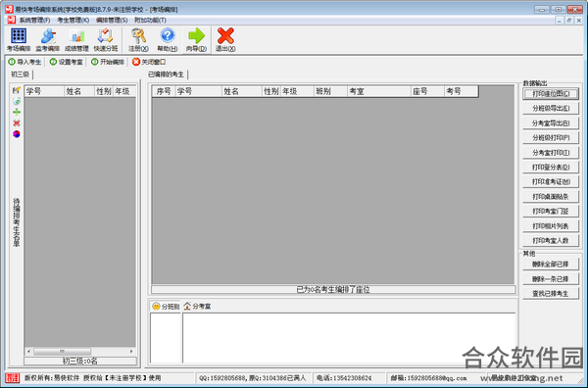
Task: Click 性别 column header in left list
Action: 104,91
